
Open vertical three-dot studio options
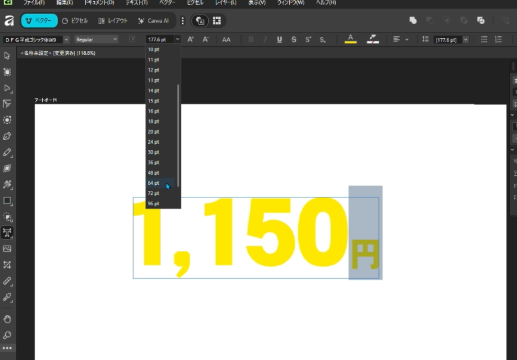tap(182, 21)
